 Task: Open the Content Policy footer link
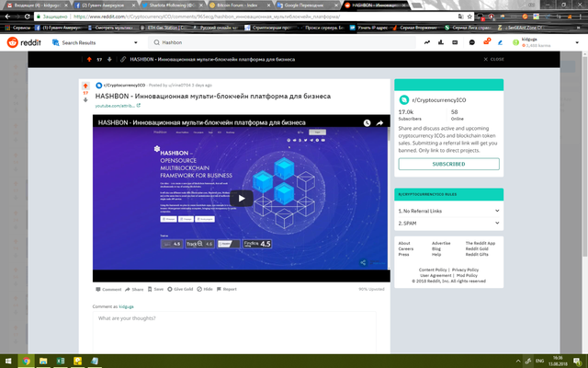click(x=433, y=270)
